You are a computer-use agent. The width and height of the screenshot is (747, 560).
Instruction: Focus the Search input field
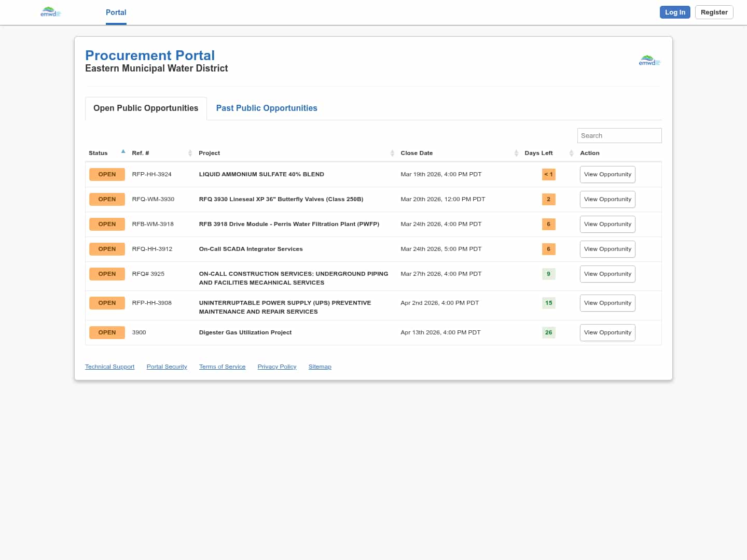[x=619, y=135]
